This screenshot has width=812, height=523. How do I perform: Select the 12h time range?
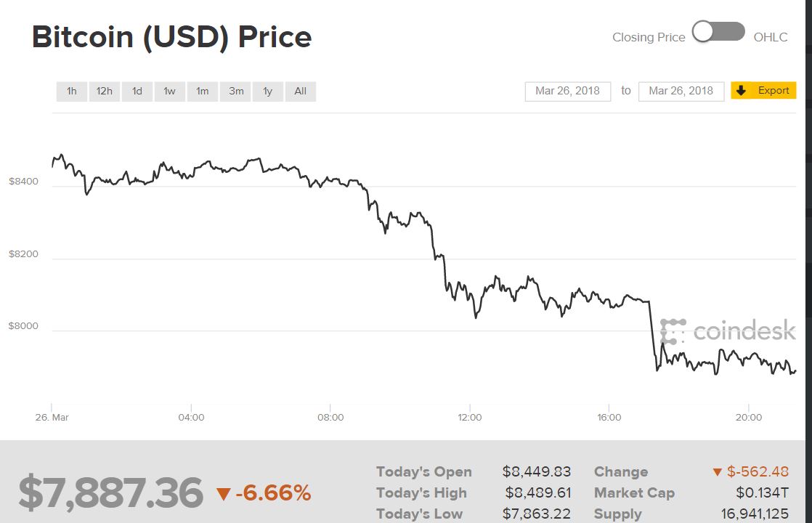(x=104, y=91)
